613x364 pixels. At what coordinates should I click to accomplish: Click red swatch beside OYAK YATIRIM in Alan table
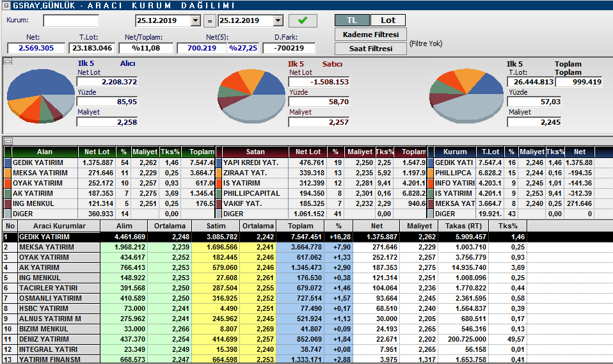point(8,183)
